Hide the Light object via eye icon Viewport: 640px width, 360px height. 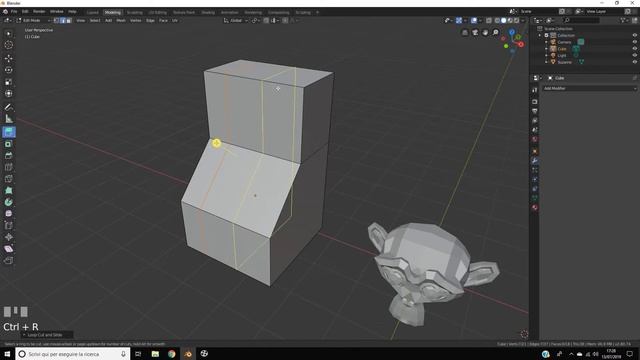click(634, 55)
